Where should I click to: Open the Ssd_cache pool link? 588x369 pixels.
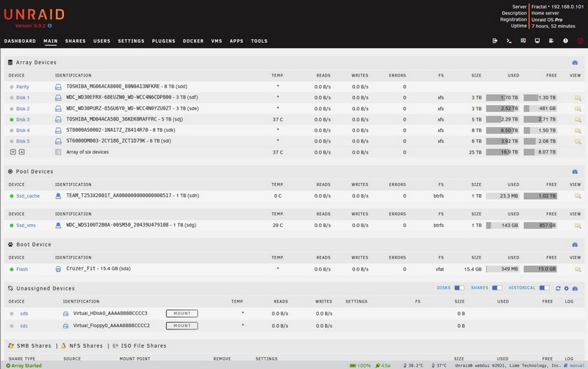click(x=28, y=196)
